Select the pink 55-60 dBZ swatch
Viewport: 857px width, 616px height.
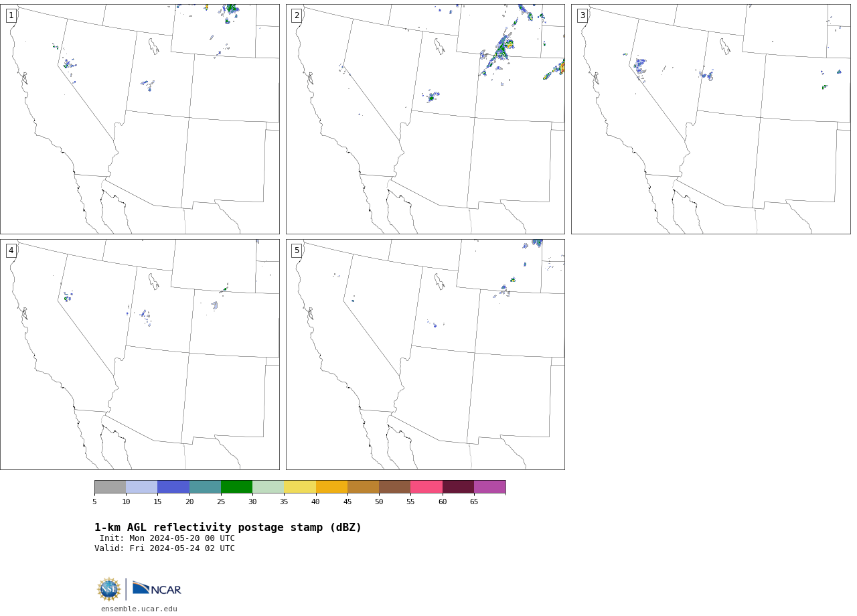pyautogui.click(x=426, y=487)
